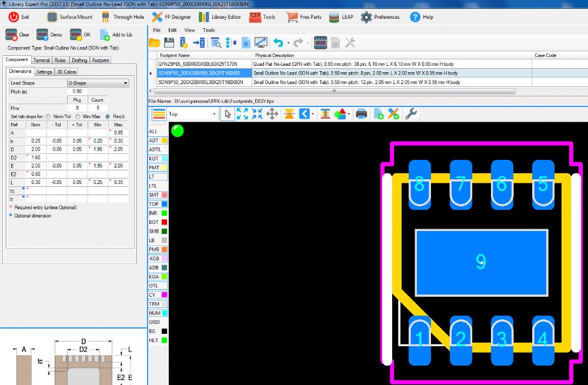Open the red Tools toolbox
The height and width of the screenshot is (385, 588).
(x=255, y=17)
